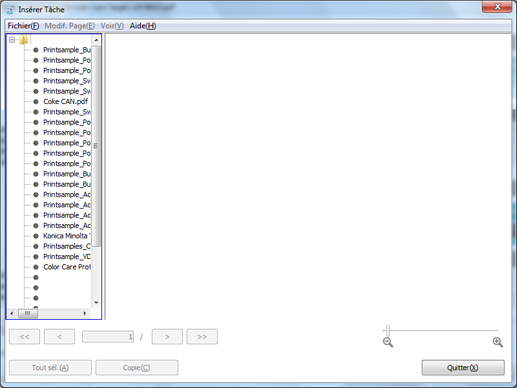Screen dimensions: 517x388
Task: Click the Quitter(X) button
Action: coord(463,367)
